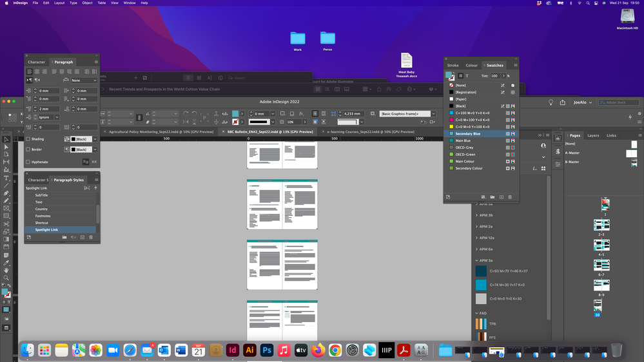The image size is (644, 362).
Task: Enable the Border checkbox
Action: click(28, 149)
